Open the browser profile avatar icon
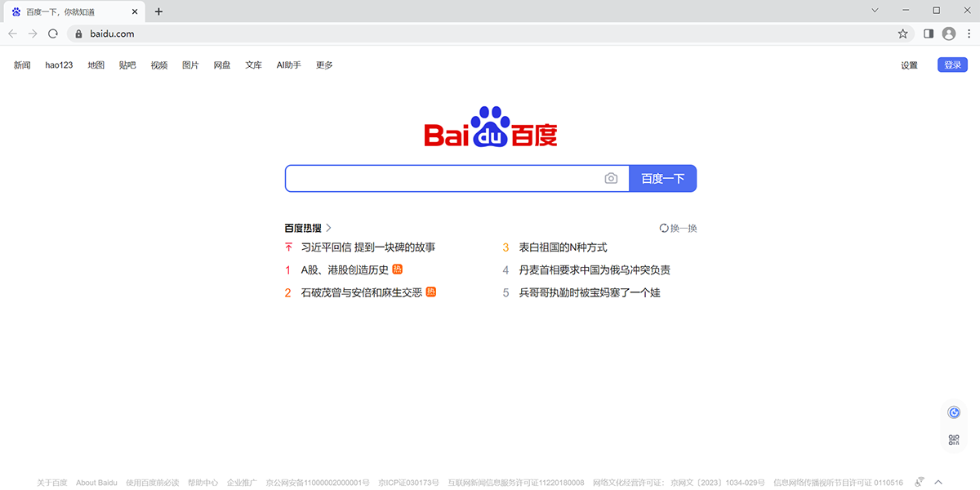This screenshot has width=980, height=490. coord(948,33)
